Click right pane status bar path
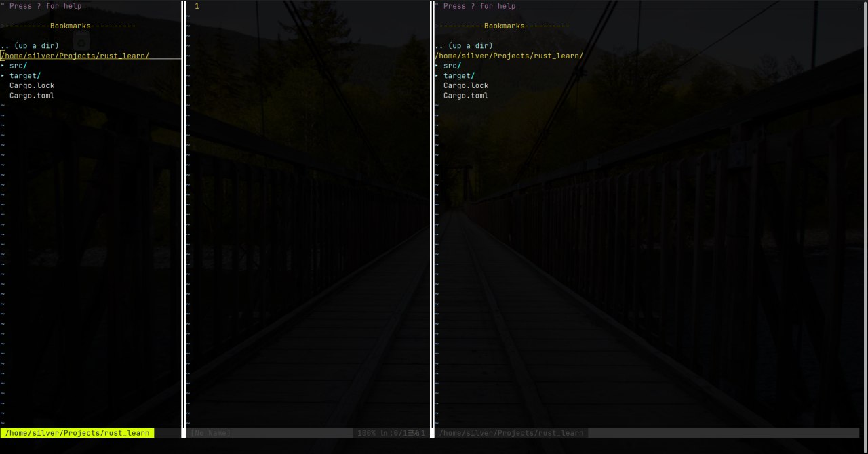This screenshot has height=454, width=868. 511,433
